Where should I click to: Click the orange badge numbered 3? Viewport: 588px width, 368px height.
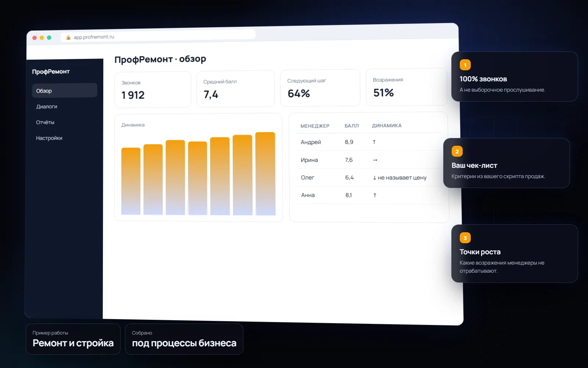(465, 238)
